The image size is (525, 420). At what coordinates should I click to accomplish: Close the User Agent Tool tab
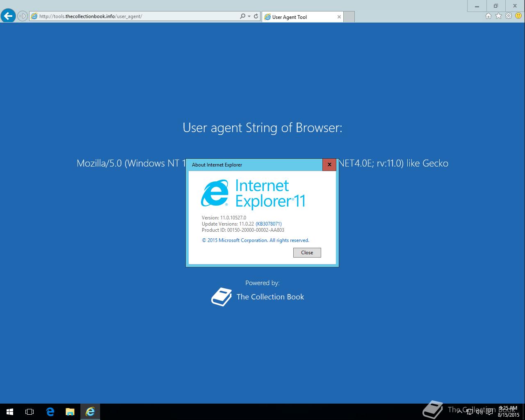click(339, 17)
